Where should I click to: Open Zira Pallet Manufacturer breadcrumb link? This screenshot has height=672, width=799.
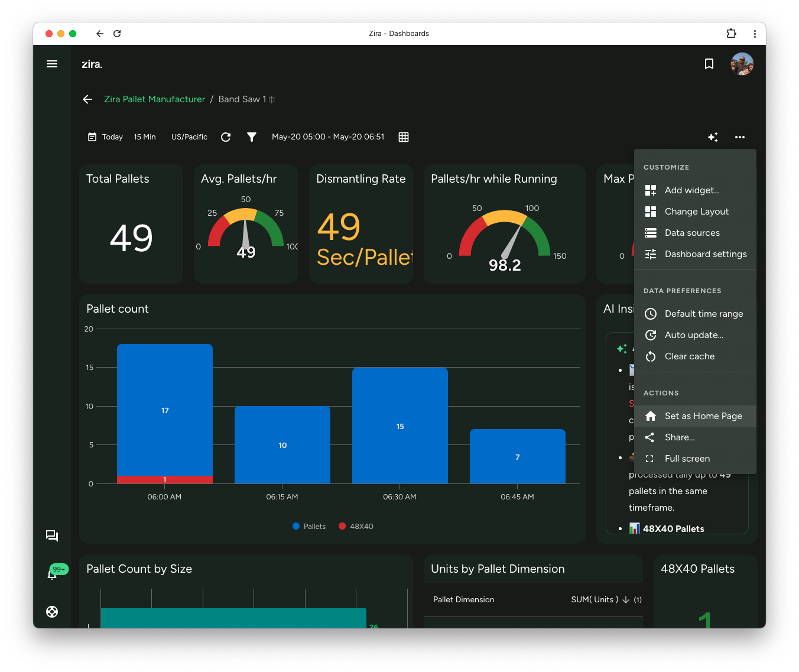pyautogui.click(x=154, y=99)
